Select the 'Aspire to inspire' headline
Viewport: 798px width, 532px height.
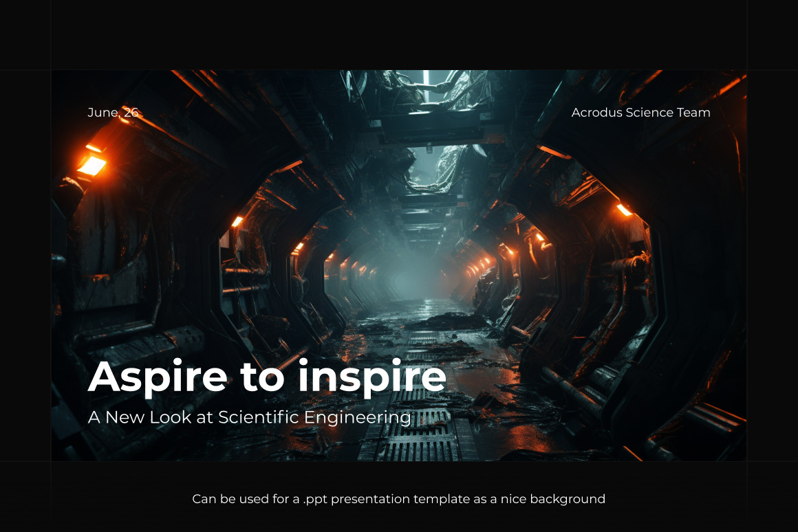point(267,377)
